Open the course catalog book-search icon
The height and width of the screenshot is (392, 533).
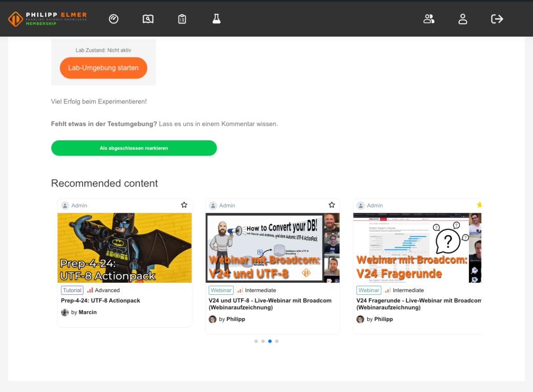pyautogui.click(x=148, y=19)
